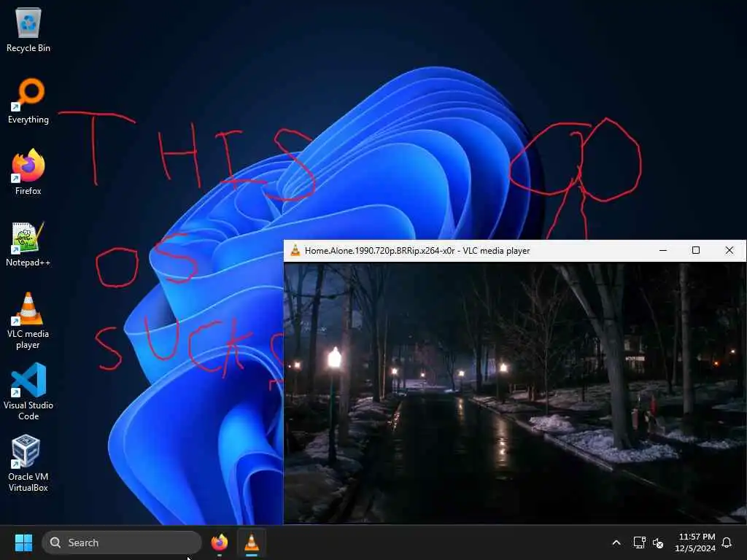Minimize the VLC media player window
This screenshot has width=747, height=560.
coord(662,251)
